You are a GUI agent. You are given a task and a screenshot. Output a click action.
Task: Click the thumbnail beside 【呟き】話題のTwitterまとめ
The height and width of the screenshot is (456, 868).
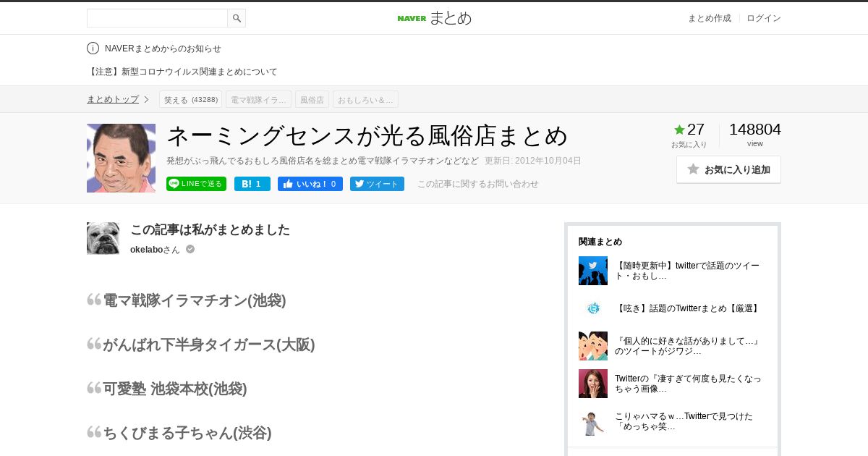coord(593,308)
